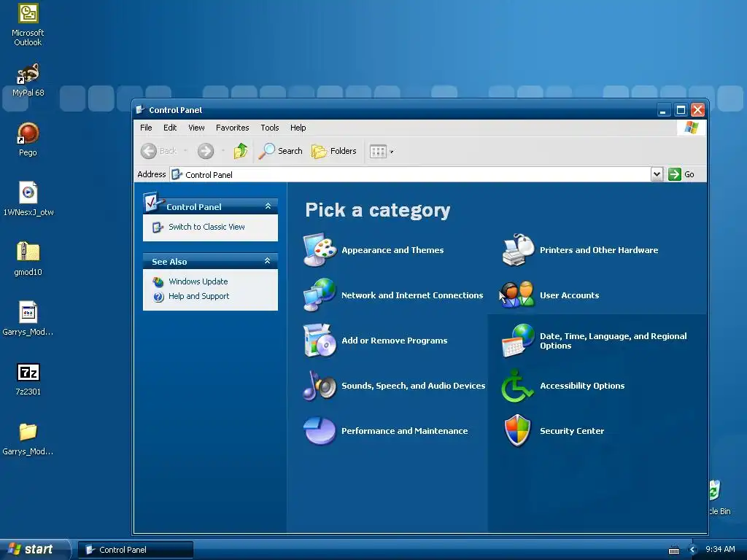This screenshot has height=560, width=747.
Task: Open the Printers and Other Hardware text link
Action: click(x=599, y=250)
